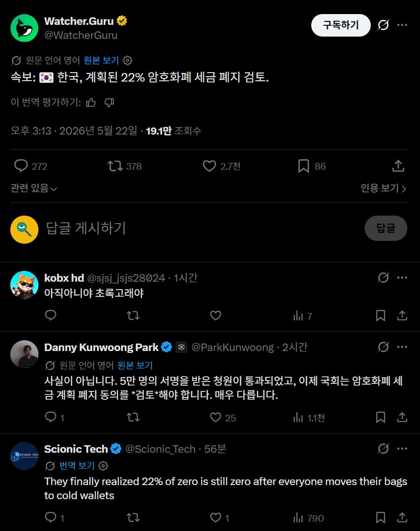The height and width of the screenshot is (531, 420).
Task: Rate translation with thumbs down icon
Action: (109, 102)
